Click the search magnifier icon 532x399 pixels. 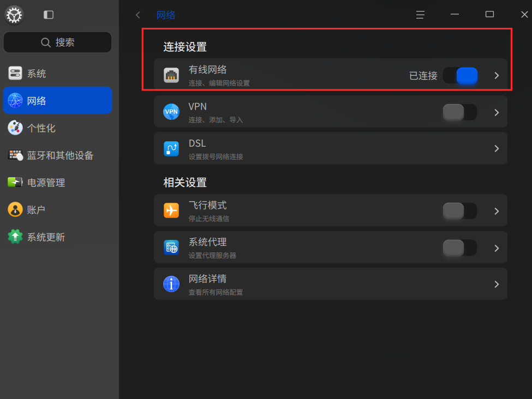pyautogui.click(x=45, y=43)
